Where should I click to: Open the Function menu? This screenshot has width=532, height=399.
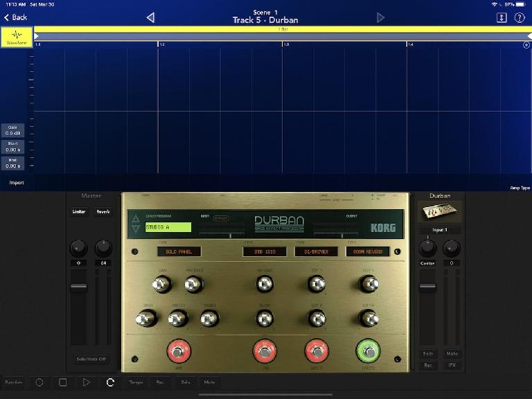click(14, 382)
